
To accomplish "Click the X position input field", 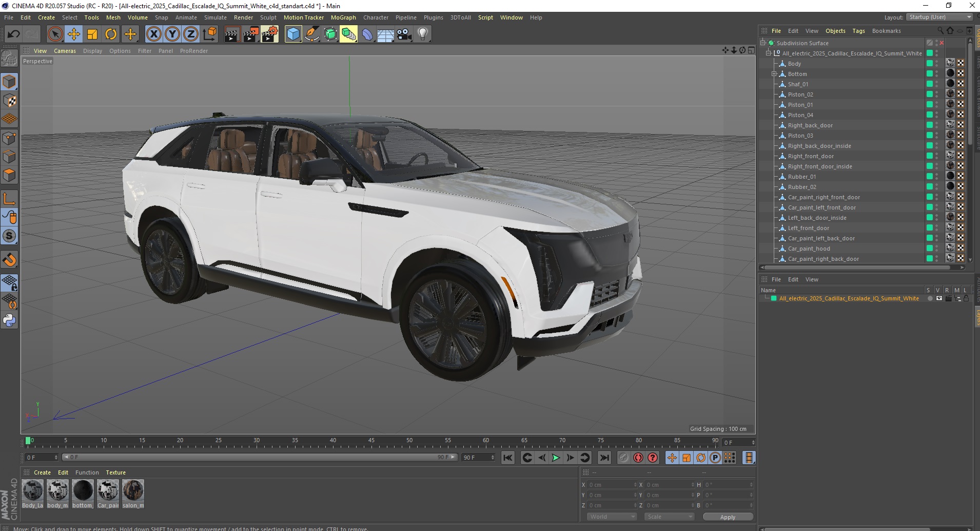I will [x=612, y=485].
